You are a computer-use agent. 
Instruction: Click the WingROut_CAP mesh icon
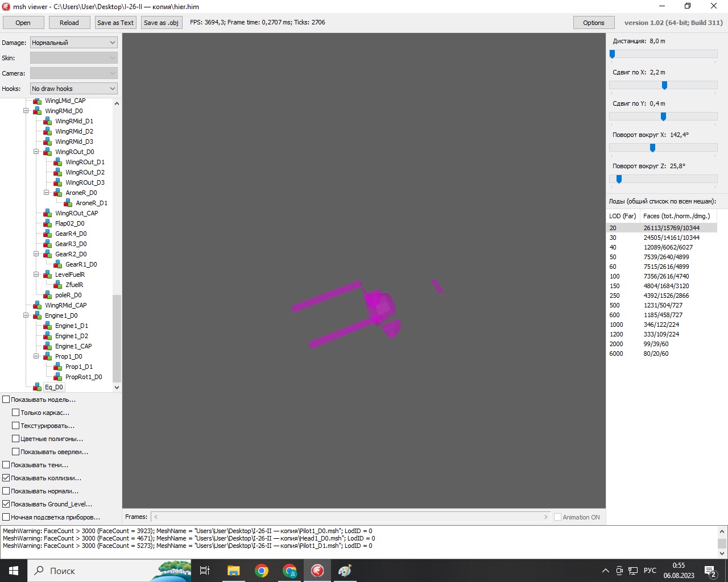coord(48,213)
